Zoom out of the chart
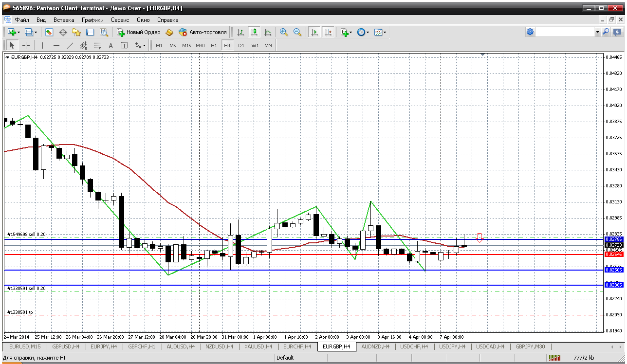The image size is (627, 364). point(297,32)
